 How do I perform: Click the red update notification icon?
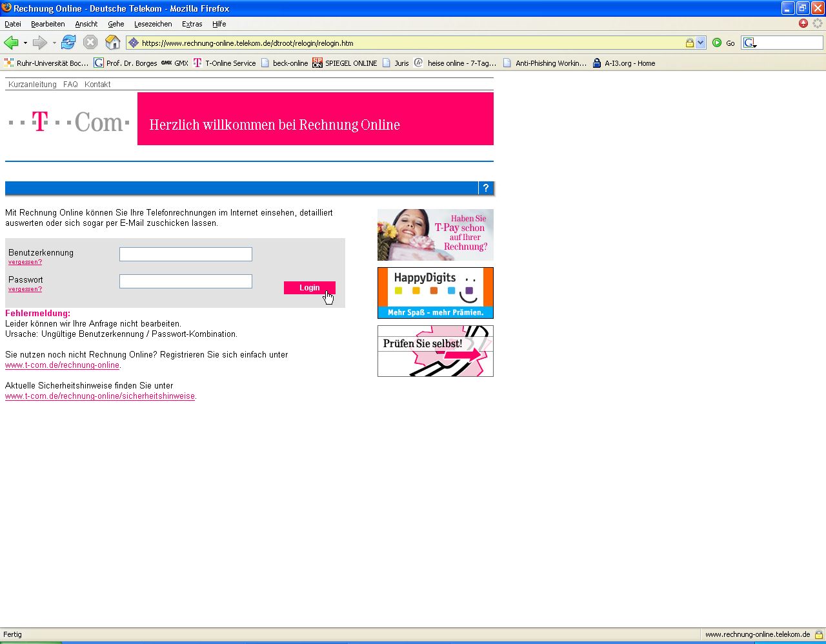(803, 23)
